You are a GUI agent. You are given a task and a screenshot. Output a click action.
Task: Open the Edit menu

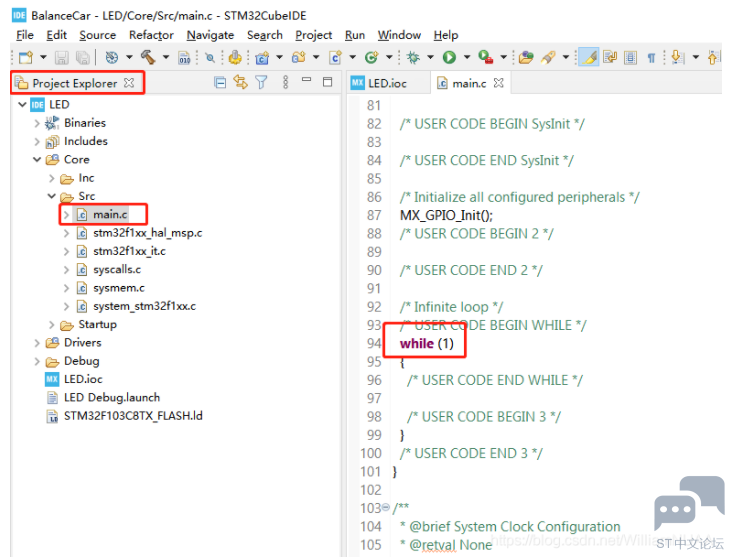pyautogui.click(x=57, y=35)
